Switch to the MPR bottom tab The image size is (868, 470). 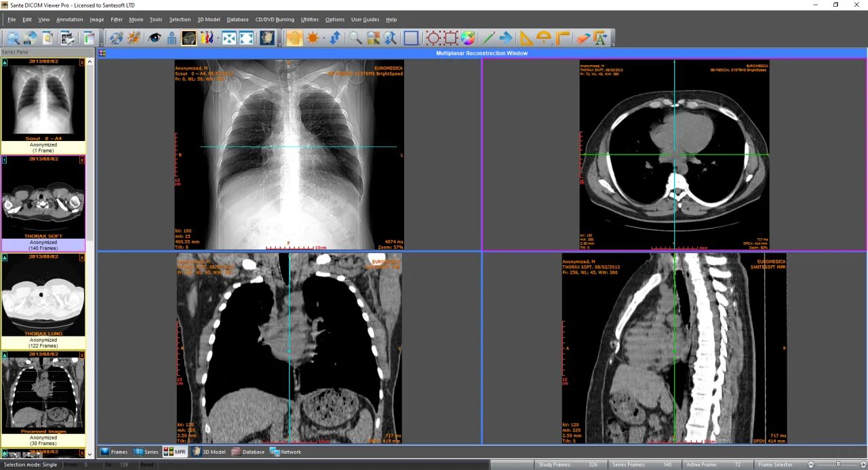click(175, 452)
